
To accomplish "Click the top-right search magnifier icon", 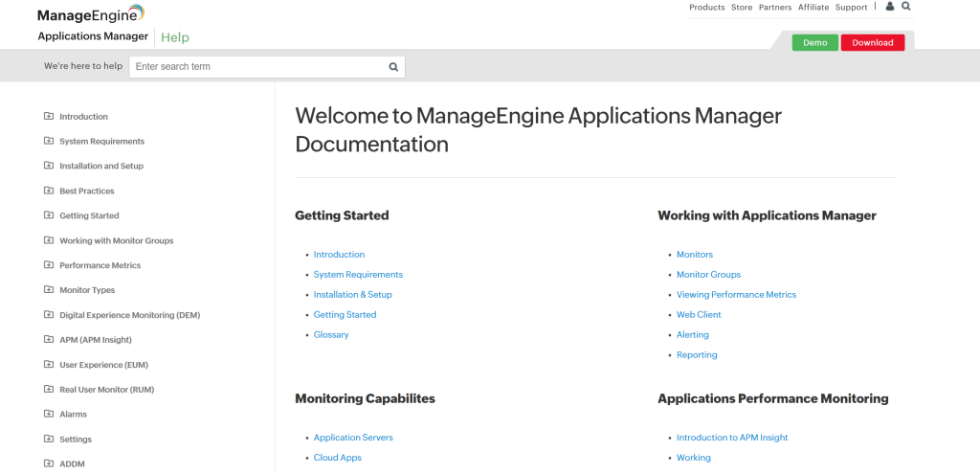I will pos(906,7).
